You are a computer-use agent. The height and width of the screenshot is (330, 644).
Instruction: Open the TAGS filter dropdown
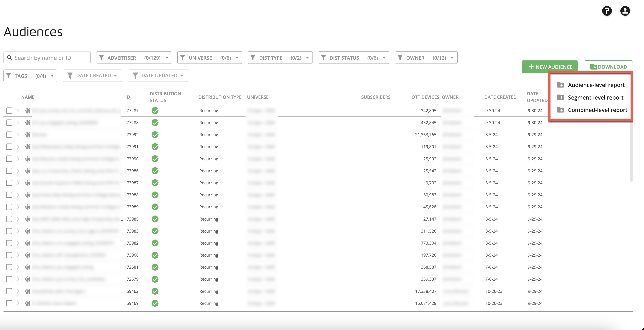30,76
